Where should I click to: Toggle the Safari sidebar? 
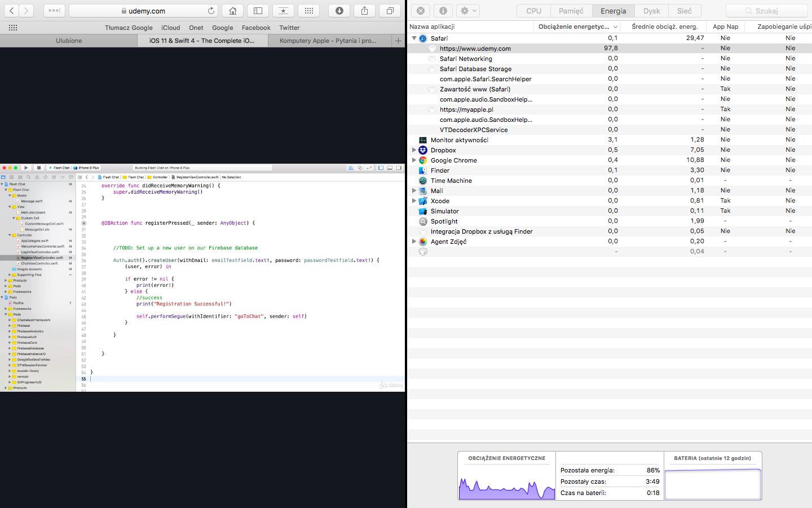(258, 11)
